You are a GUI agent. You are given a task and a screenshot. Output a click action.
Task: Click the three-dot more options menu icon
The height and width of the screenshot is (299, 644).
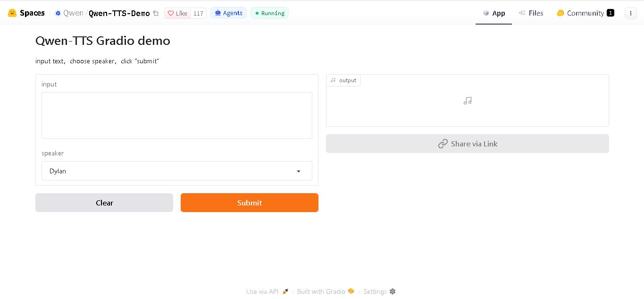point(631,13)
